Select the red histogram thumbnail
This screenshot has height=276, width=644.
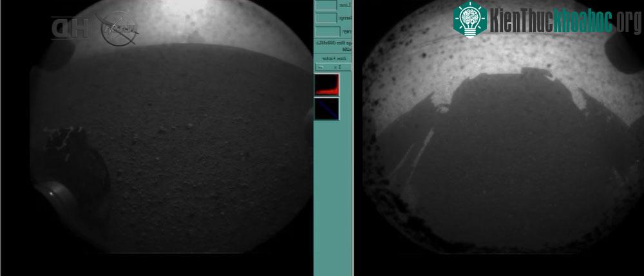(x=327, y=85)
